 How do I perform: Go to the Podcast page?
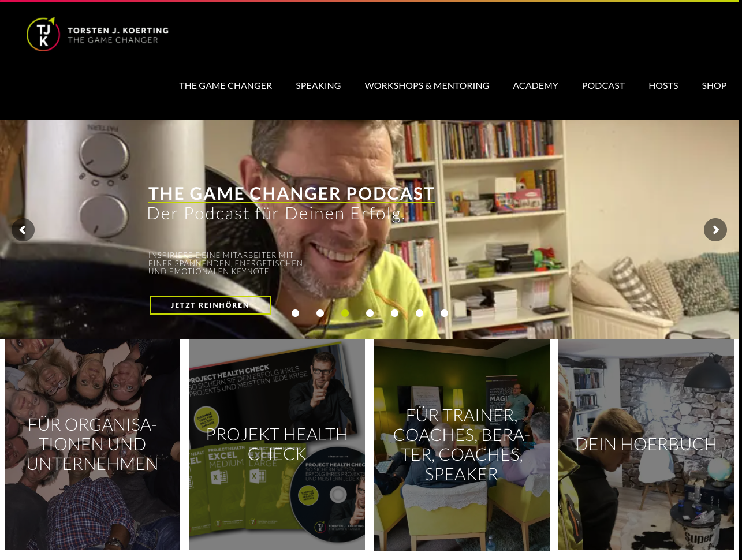[603, 85]
